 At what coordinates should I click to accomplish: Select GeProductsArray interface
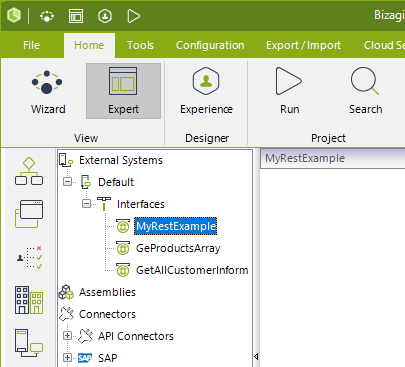tap(178, 248)
